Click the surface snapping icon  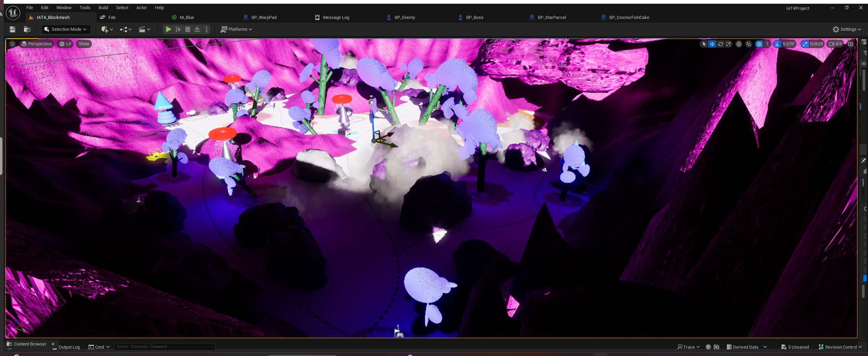(x=748, y=44)
